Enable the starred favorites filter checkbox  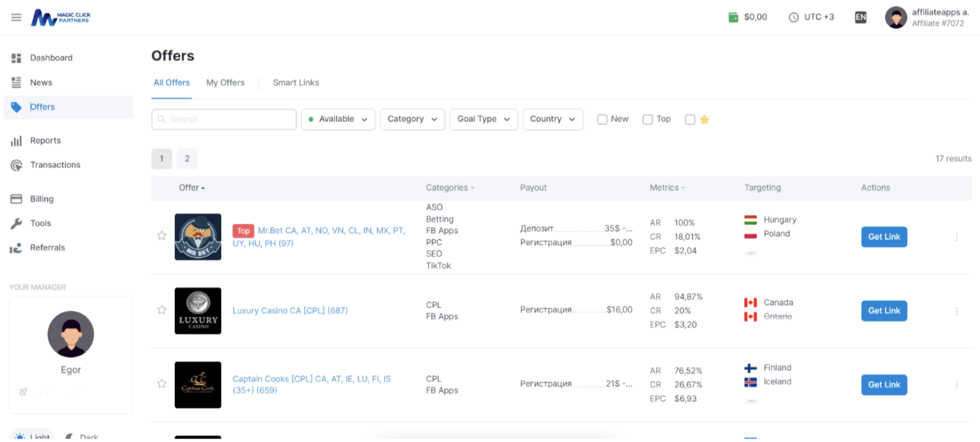point(690,119)
